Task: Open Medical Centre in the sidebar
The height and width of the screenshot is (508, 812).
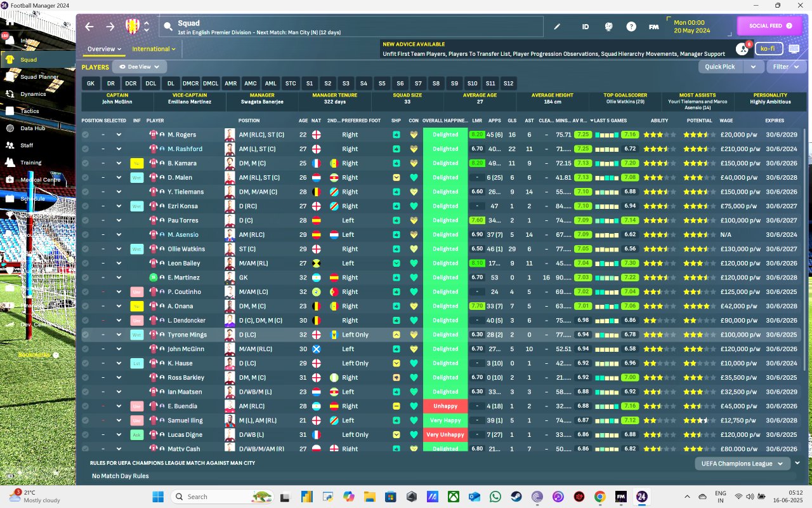Action: 38,180
